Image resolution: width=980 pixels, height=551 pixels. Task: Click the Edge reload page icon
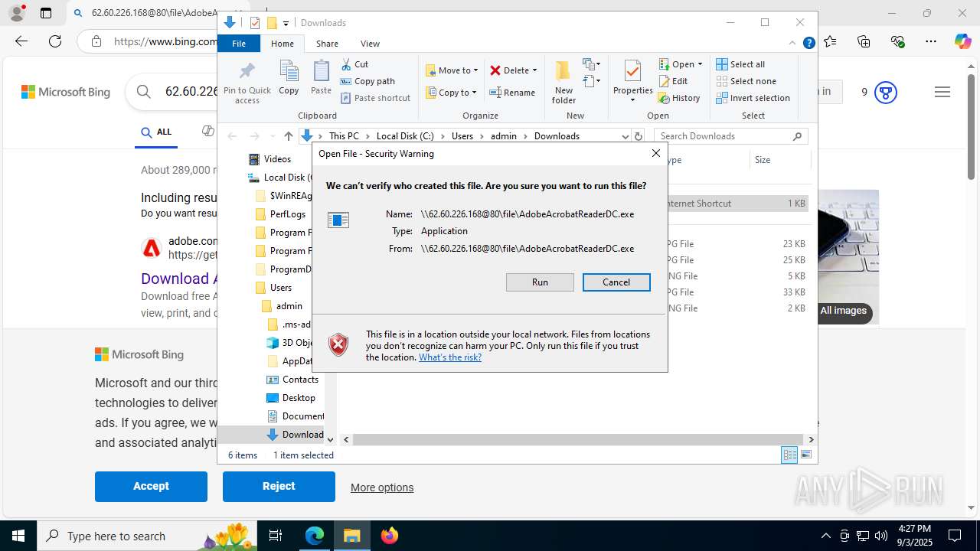pyautogui.click(x=54, y=41)
